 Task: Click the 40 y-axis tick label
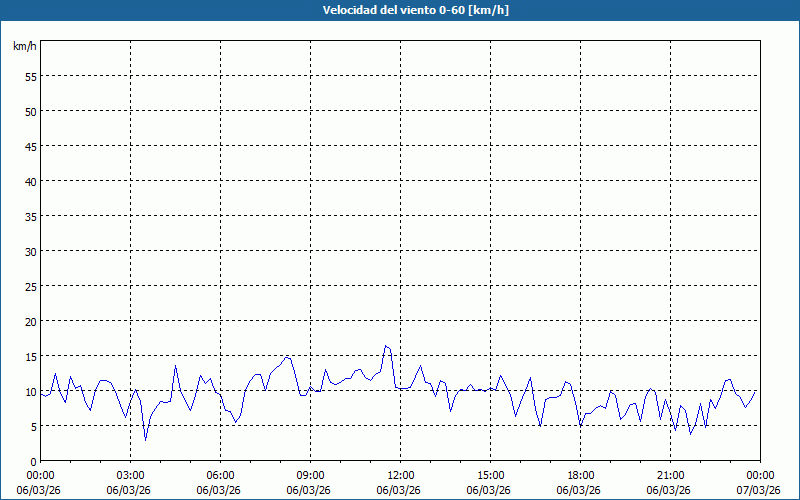pyautogui.click(x=30, y=181)
